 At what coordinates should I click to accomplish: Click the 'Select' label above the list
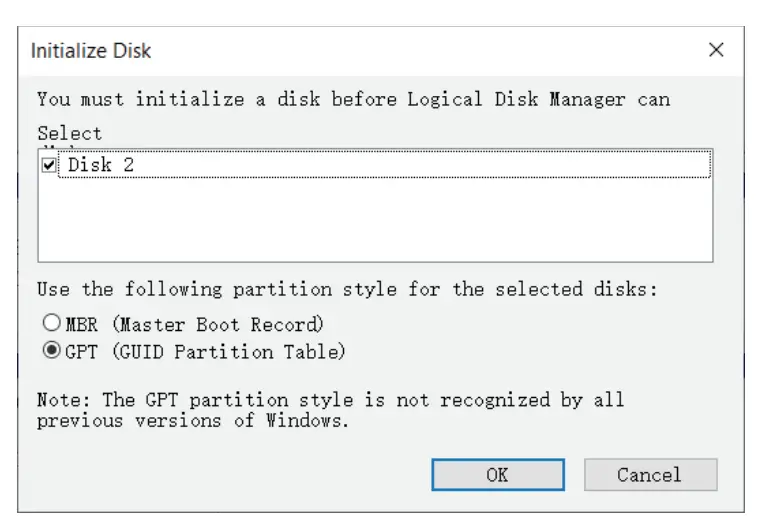click(69, 133)
